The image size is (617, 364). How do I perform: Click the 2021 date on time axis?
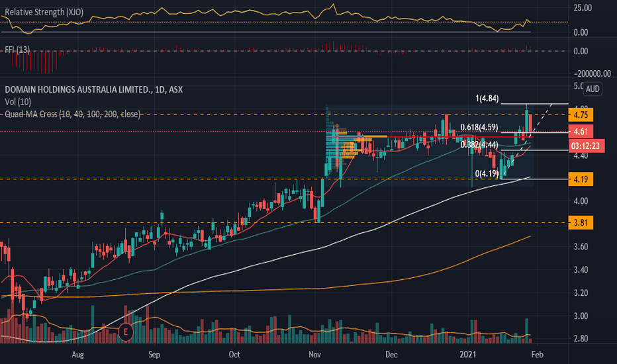click(468, 355)
